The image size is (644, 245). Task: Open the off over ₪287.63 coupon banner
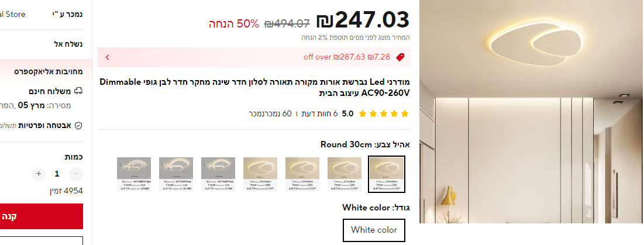pos(254,57)
